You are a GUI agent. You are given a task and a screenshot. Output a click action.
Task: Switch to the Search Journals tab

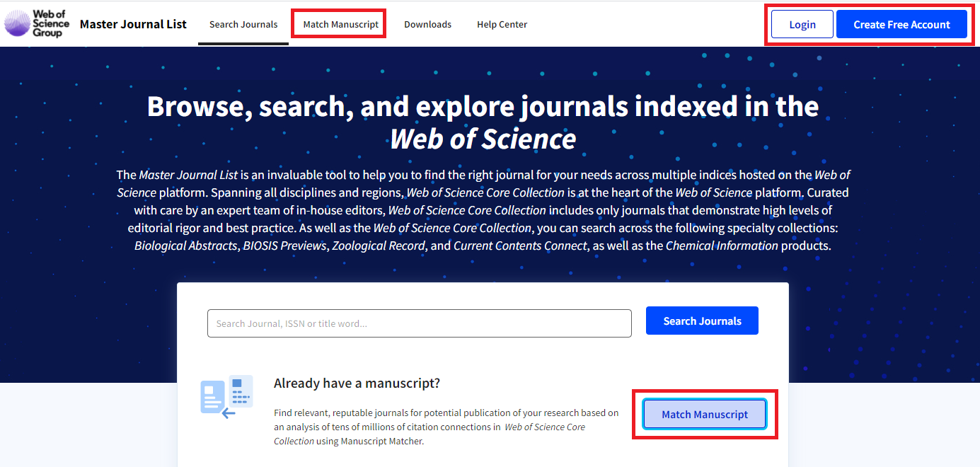point(243,24)
